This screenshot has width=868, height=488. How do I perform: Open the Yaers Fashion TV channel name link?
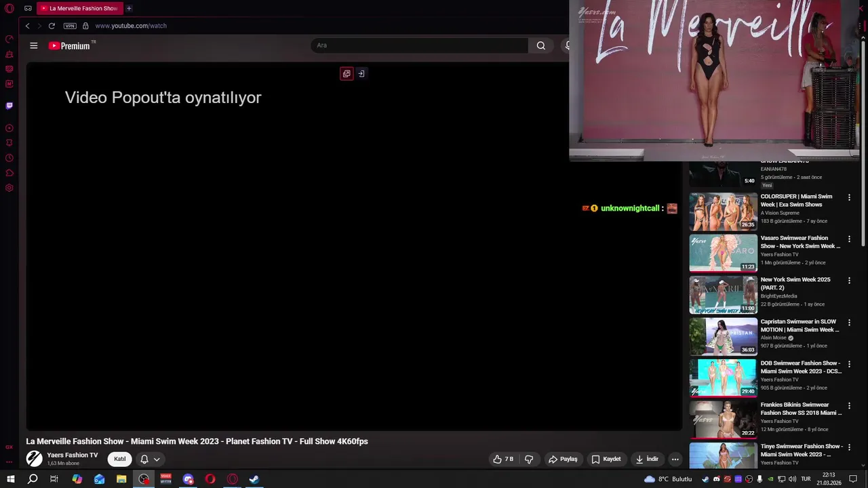(73, 455)
